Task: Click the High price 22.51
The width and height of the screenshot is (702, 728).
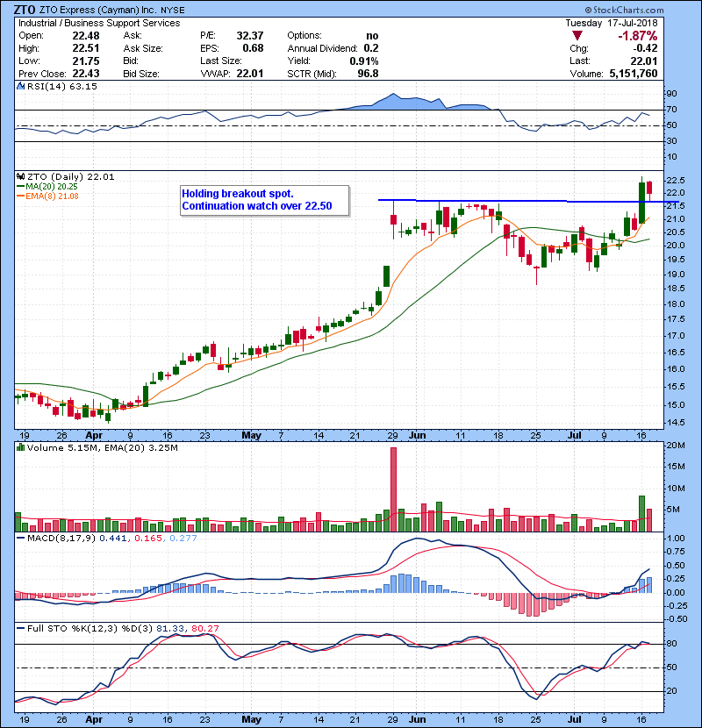Action: pyautogui.click(x=85, y=48)
